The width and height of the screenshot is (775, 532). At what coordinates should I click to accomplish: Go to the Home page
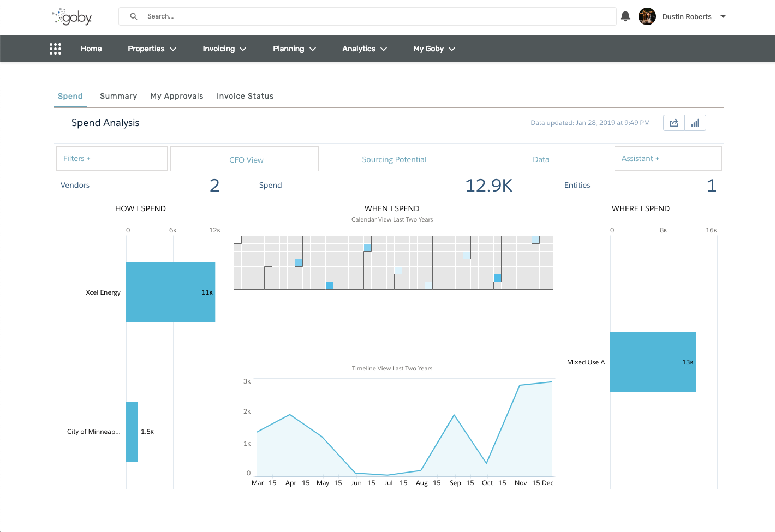pyautogui.click(x=91, y=49)
